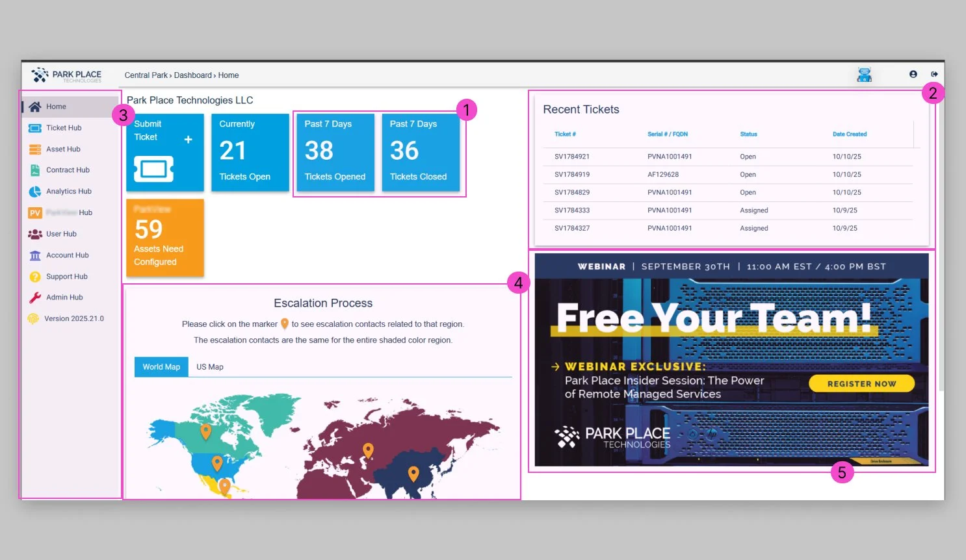Click the page vertical scrollbar
966x560 pixels.
[941, 240]
